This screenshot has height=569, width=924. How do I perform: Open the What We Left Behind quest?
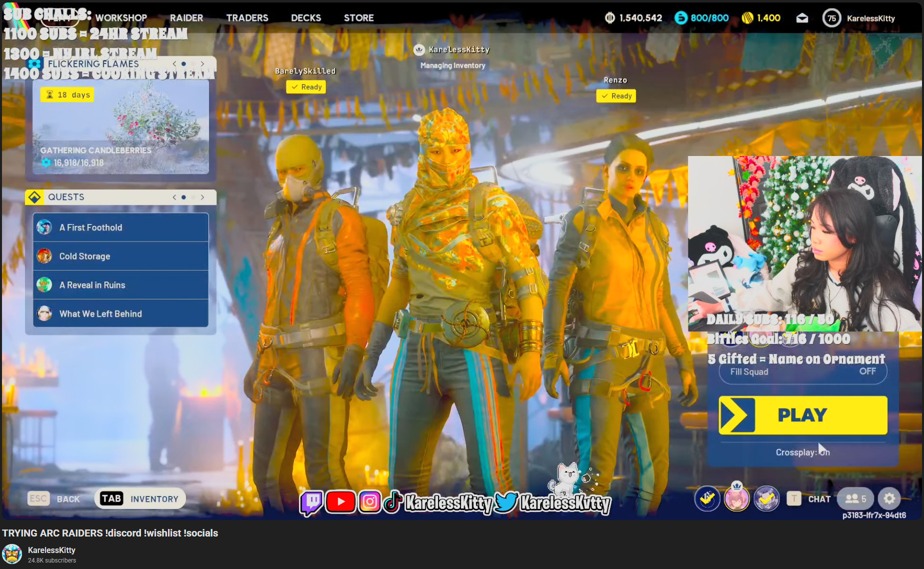click(x=120, y=313)
